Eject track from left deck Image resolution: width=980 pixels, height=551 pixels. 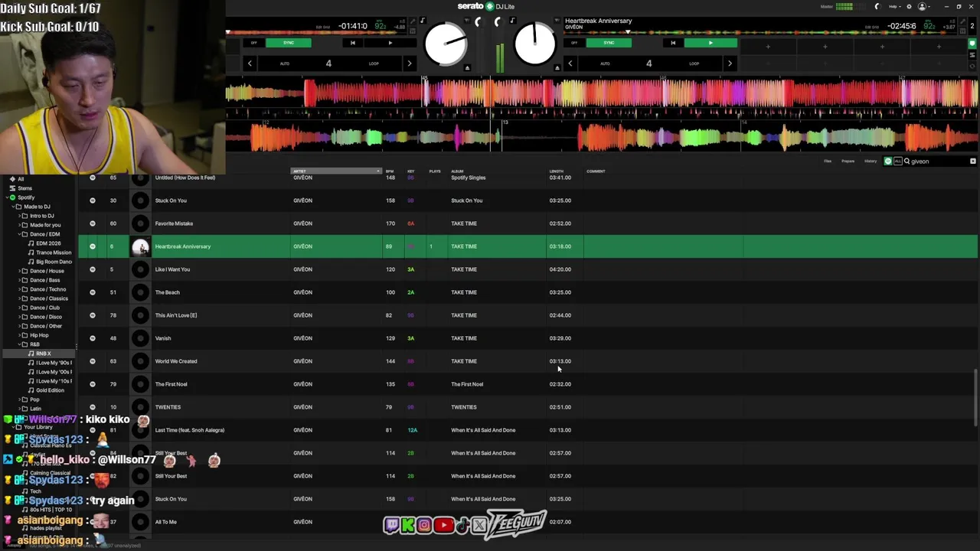pos(467,68)
